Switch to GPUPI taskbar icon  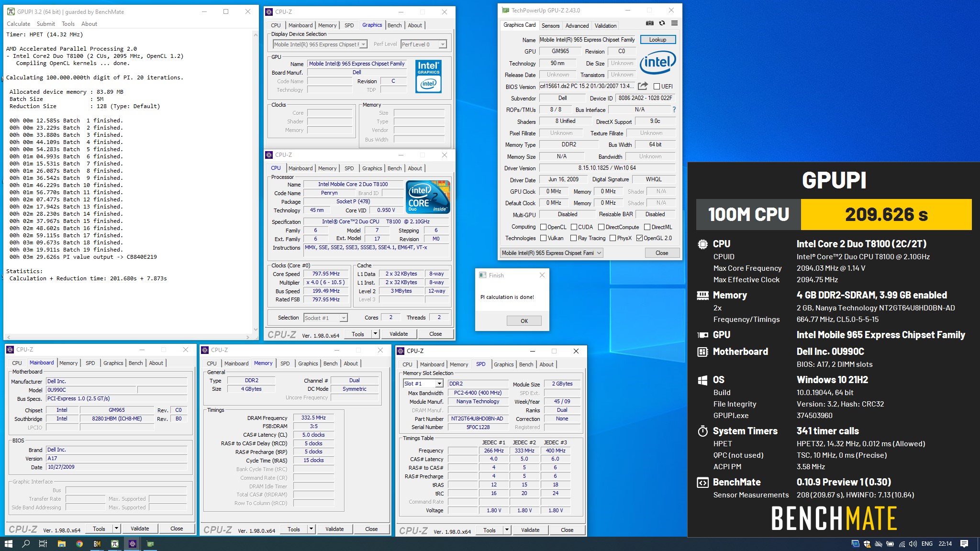pyautogui.click(x=115, y=544)
